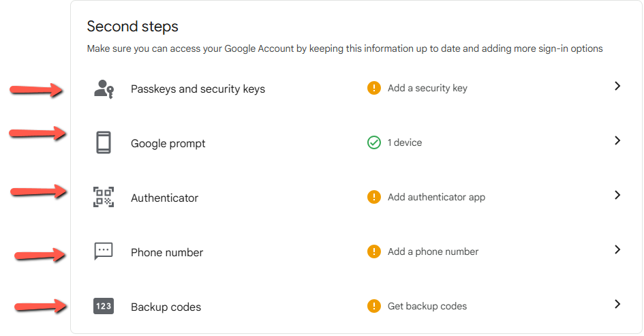Click the warning icon beside Get backup codes
Image resolution: width=644 pixels, height=336 pixels.
pyautogui.click(x=373, y=306)
